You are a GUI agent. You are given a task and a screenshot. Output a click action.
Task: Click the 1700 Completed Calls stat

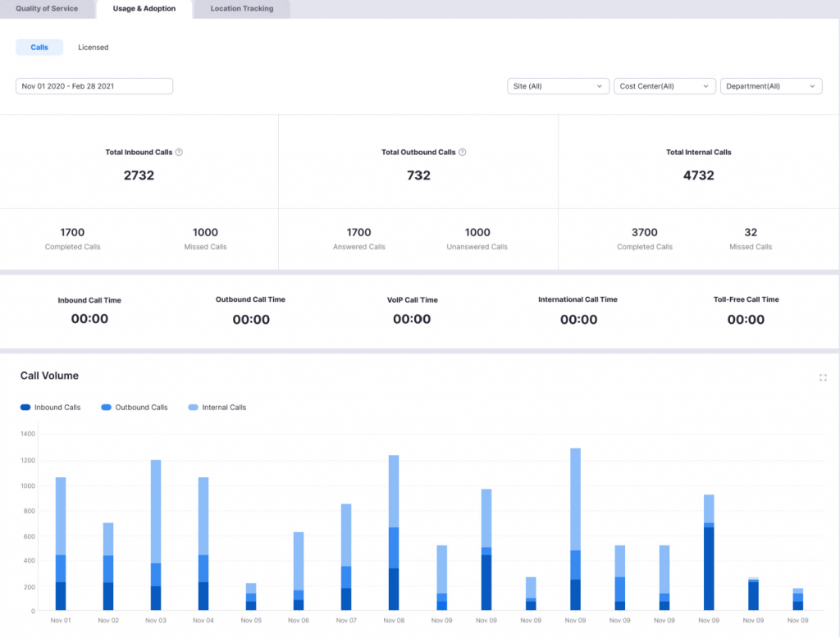(x=73, y=239)
